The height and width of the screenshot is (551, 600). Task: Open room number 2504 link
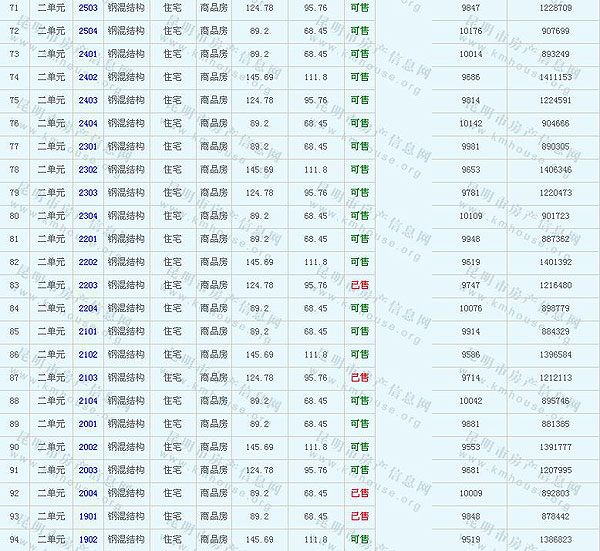pyautogui.click(x=88, y=31)
